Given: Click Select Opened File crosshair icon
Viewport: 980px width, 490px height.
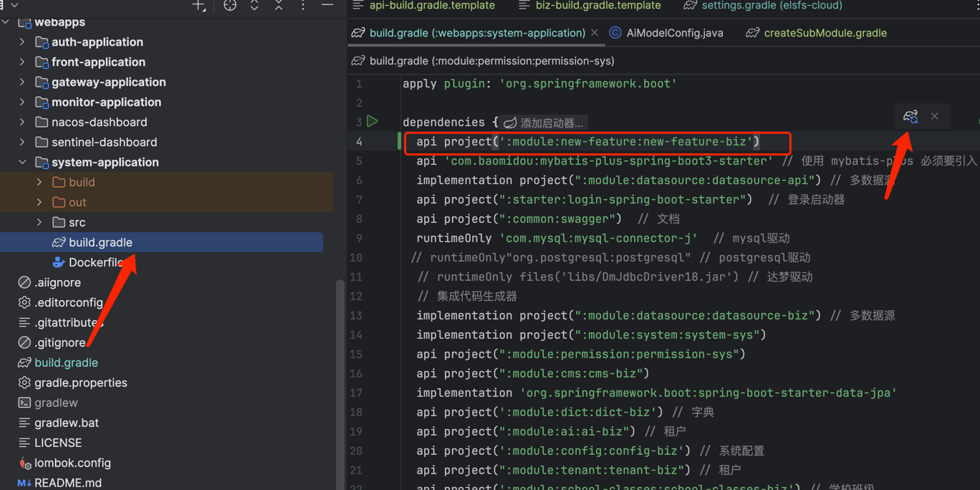Looking at the screenshot, I should 230,6.
